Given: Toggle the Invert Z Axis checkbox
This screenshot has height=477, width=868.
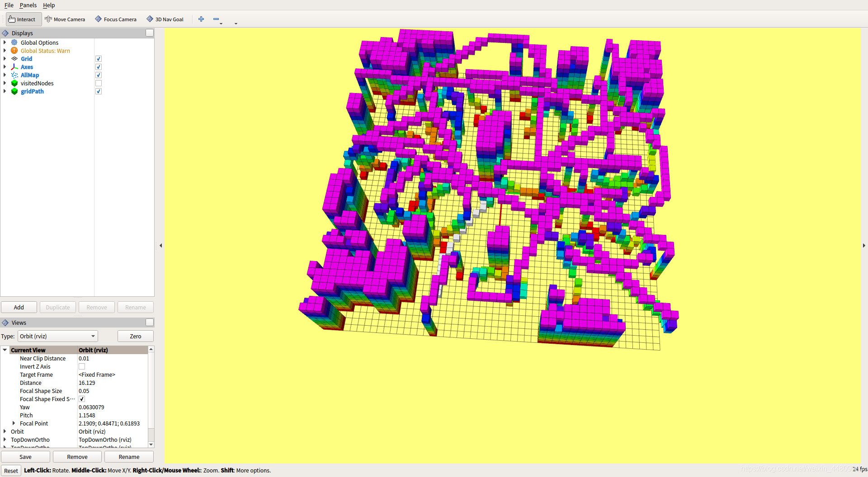Looking at the screenshot, I should pos(82,366).
